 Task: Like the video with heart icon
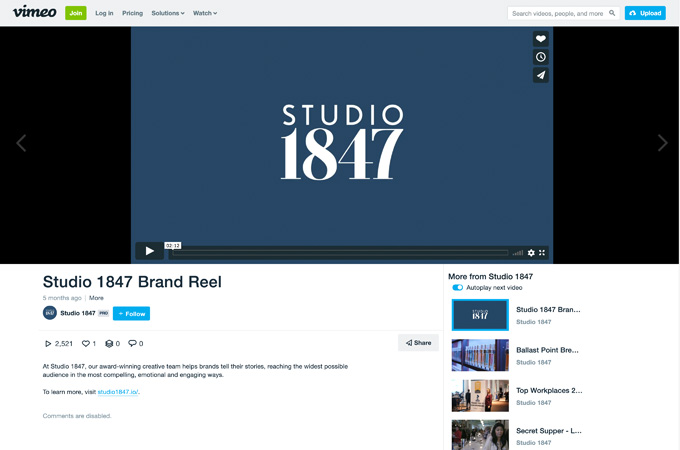click(540, 39)
